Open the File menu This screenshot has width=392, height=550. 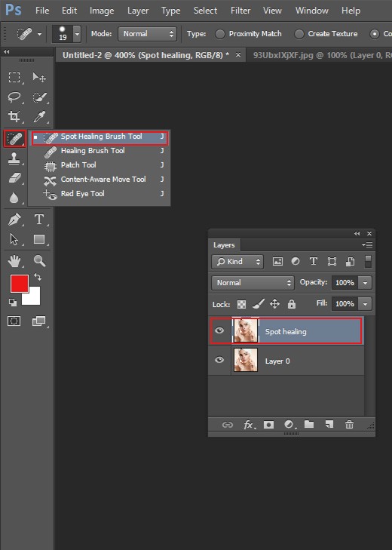pos(42,11)
